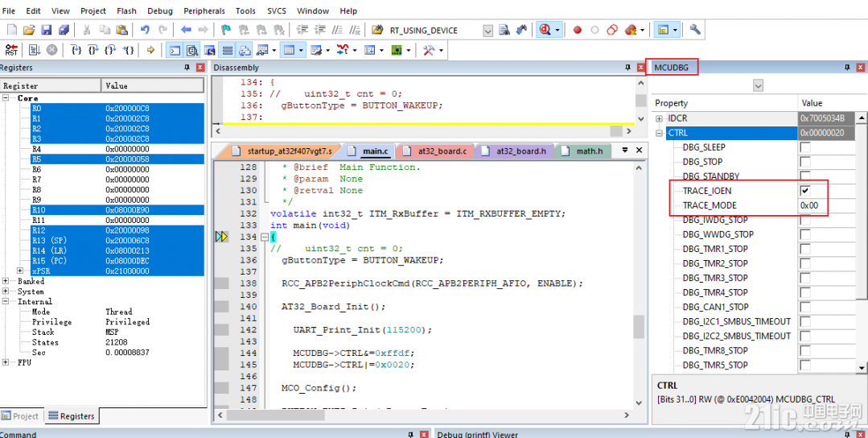Save the current file
Screen dimensions: 868x438
47,30
